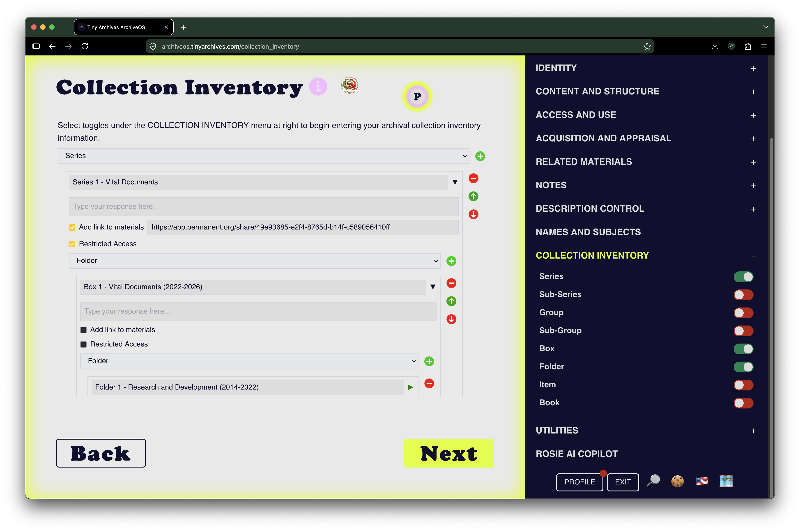
Task: Check Add link to materials for Box 1
Action: (x=83, y=330)
